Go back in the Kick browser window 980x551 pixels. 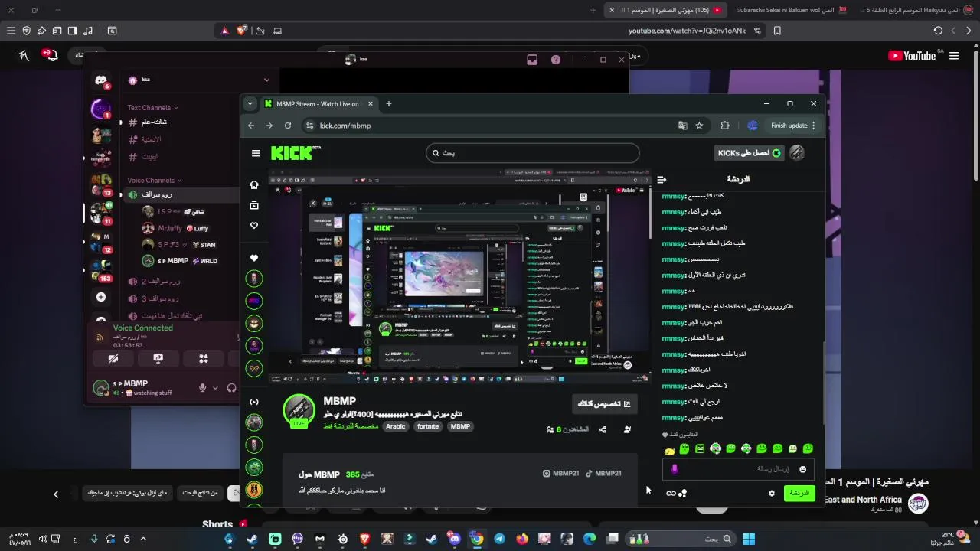251,126
